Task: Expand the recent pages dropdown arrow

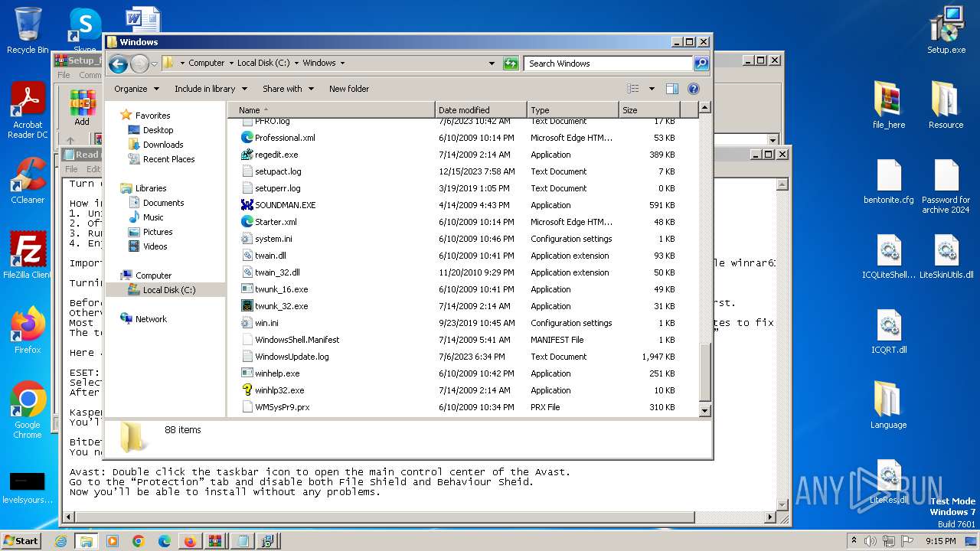Action: pyautogui.click(x=154, y=64)
